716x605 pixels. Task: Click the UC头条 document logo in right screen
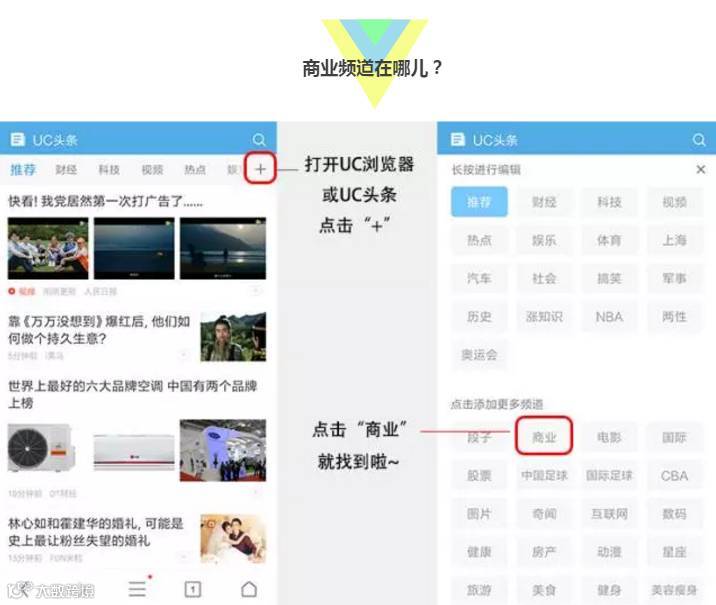point(458,139)
